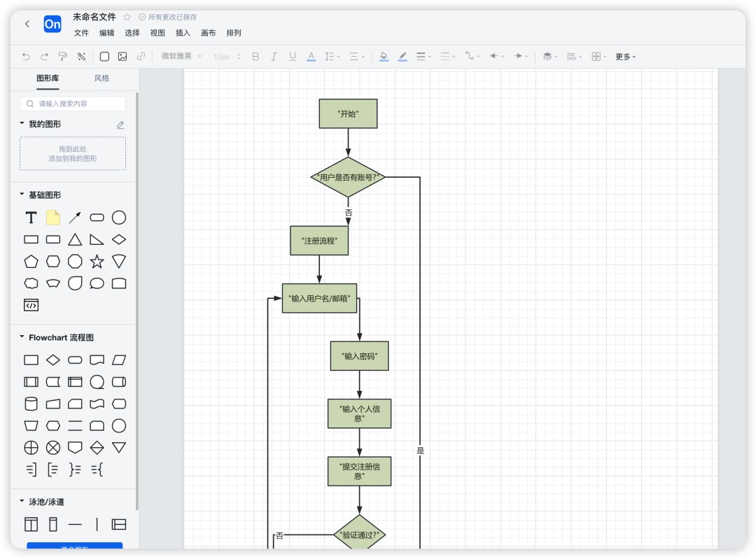This screenshot has height=559, width=756.
Task: Switch to the 图形库 tab
Action: (x=48, y=78)
